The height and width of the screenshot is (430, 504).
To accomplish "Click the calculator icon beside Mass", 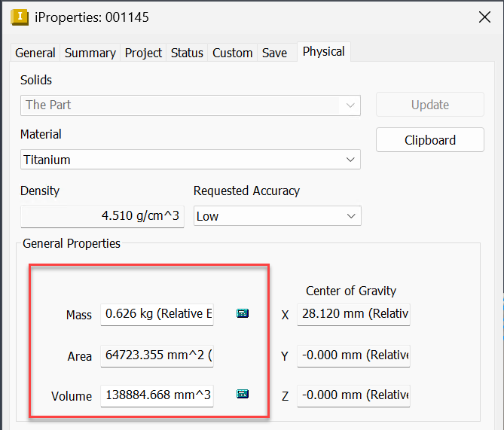I will click(x=243, y=313).
